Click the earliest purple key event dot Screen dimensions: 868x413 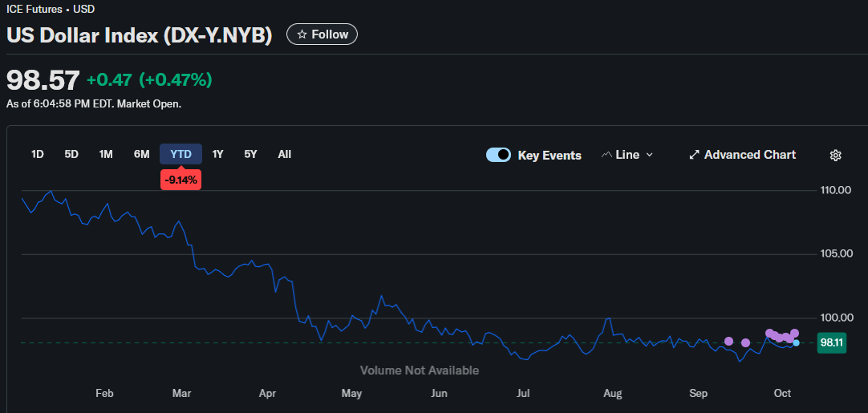tap(728, 341)
